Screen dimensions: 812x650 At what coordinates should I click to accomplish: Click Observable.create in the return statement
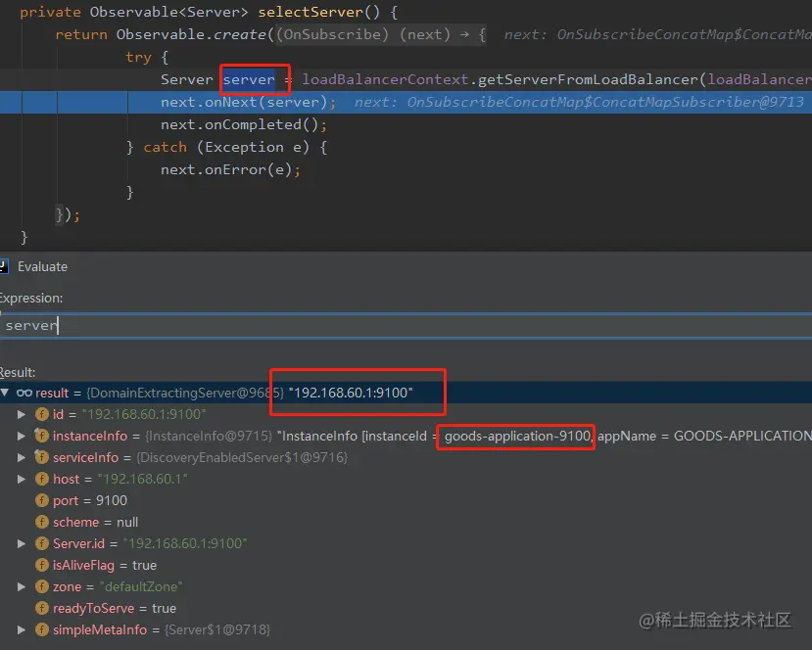[191, 34]
